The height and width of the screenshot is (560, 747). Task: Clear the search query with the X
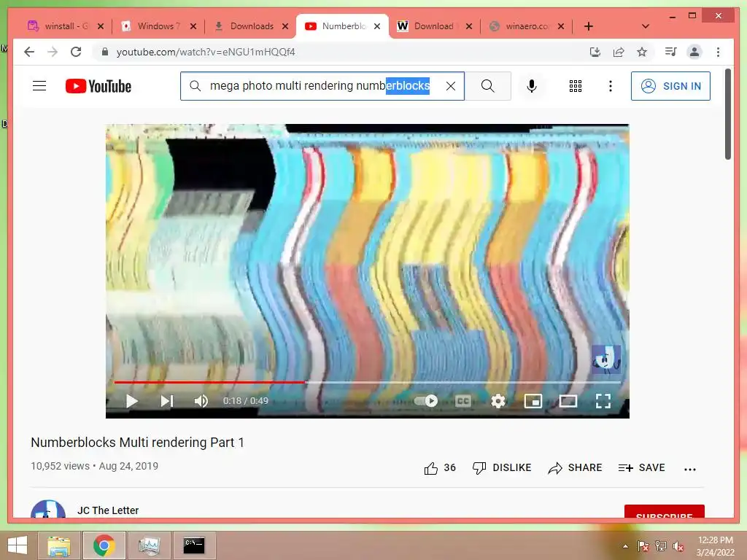(x=451, y=86)
